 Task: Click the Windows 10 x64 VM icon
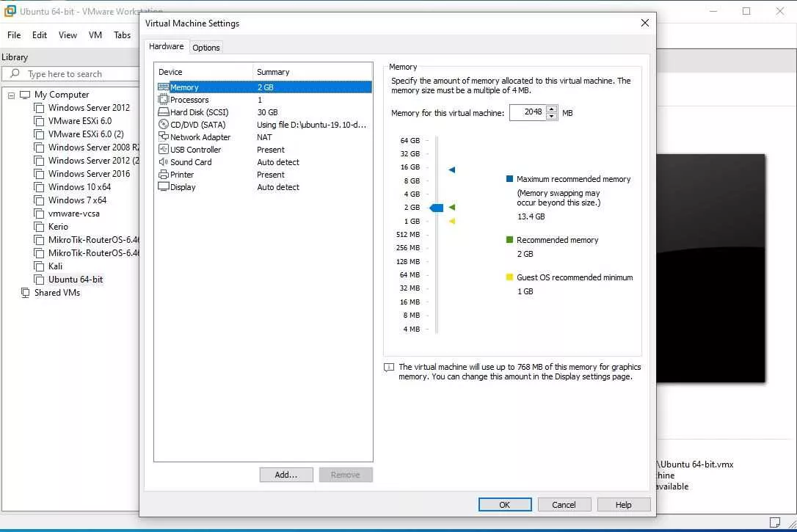point(39,187)
